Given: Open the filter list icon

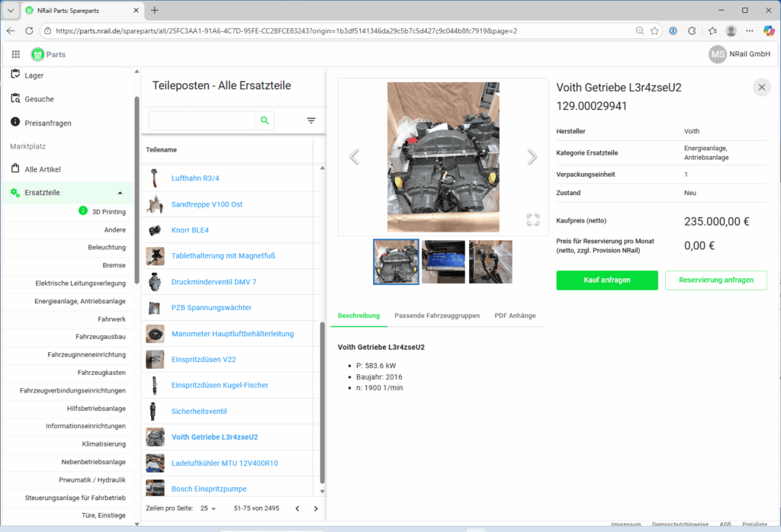Looking at the screenshot, I should click(311, 120).
